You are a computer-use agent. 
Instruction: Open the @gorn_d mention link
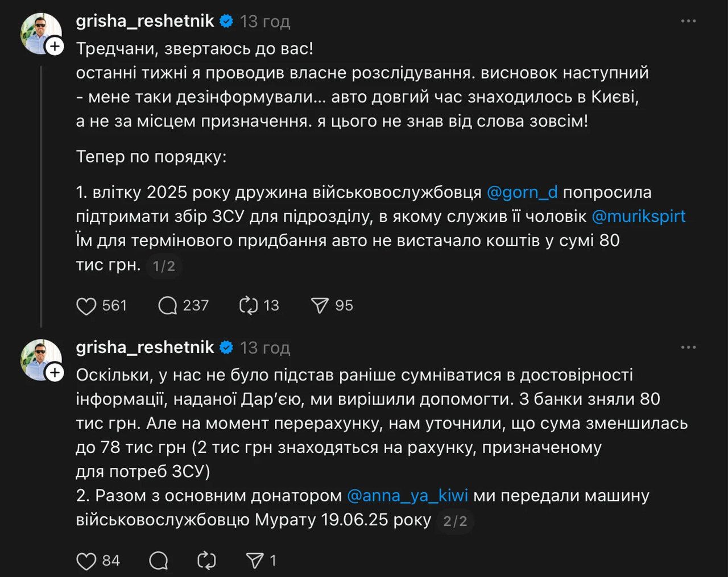[522, 192]
